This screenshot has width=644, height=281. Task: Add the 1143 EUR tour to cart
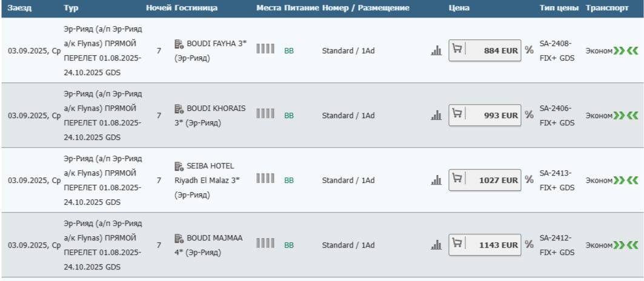(x=457, y=245)
